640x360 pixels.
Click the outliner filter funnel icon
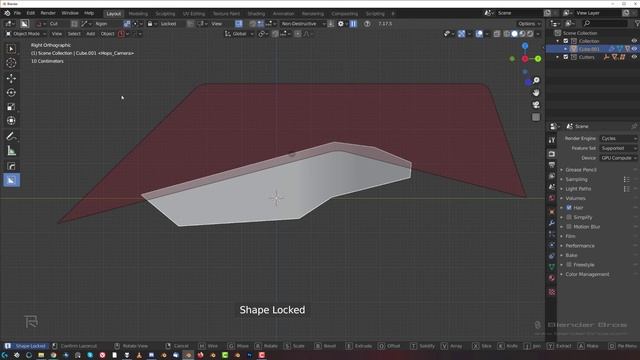(x=637, y=24)
